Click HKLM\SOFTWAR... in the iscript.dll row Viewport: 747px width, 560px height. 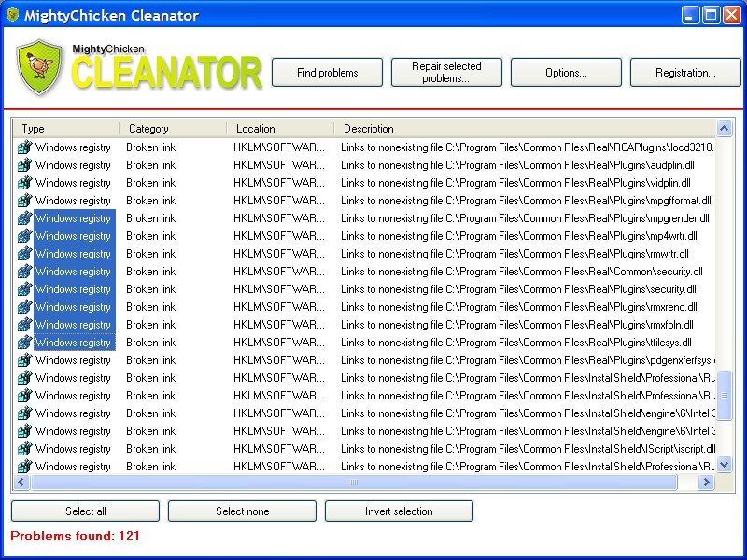(x=279, y=449)
